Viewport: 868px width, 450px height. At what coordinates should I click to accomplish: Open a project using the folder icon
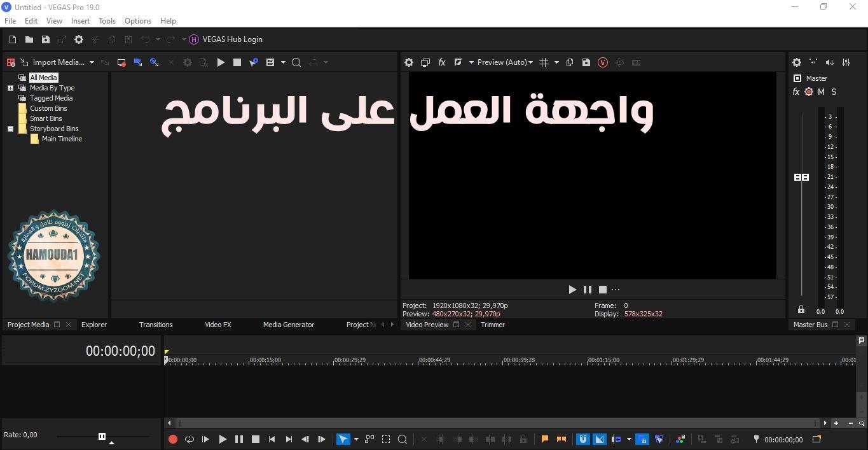pos(29,39)
